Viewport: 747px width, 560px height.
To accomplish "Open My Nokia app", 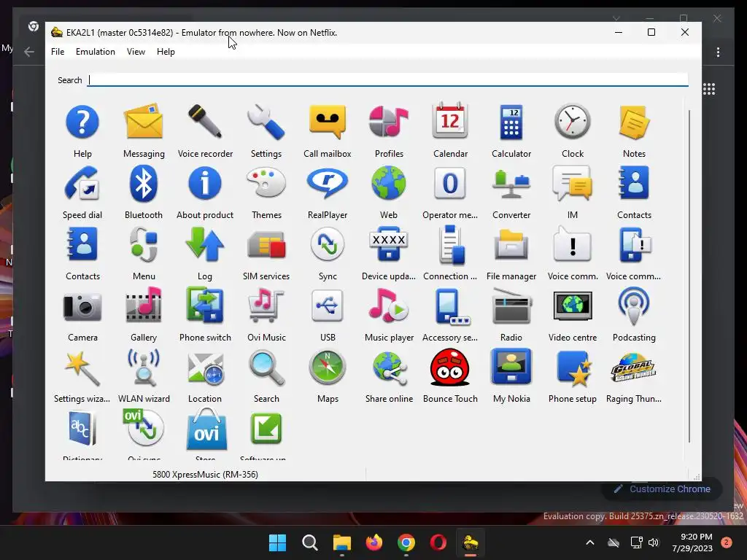I will (x=511, y=366).
